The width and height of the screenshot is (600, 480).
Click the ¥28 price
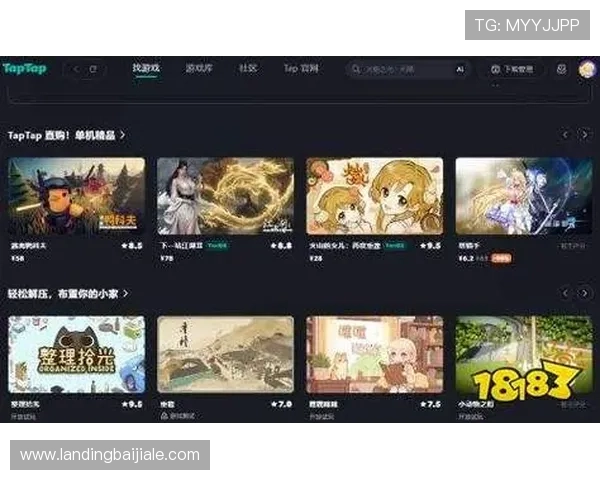pos(316,258)
